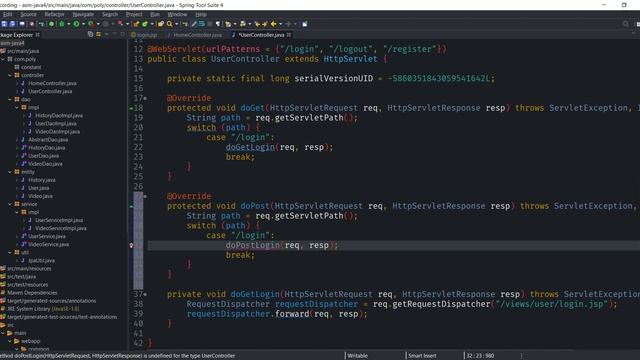Select UserServiceImpl.java in the tree
Viewport: 640px width, 360px height.
(59, 220)
